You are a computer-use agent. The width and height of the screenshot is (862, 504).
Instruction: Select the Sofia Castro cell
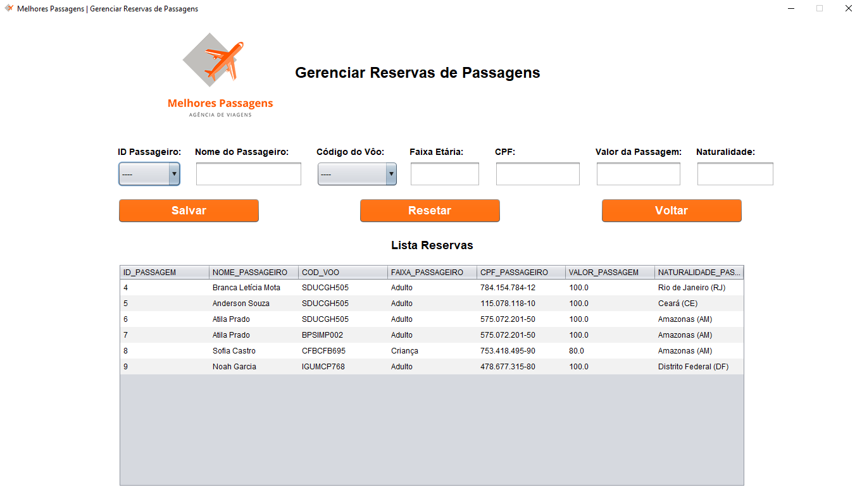(254, 351)
